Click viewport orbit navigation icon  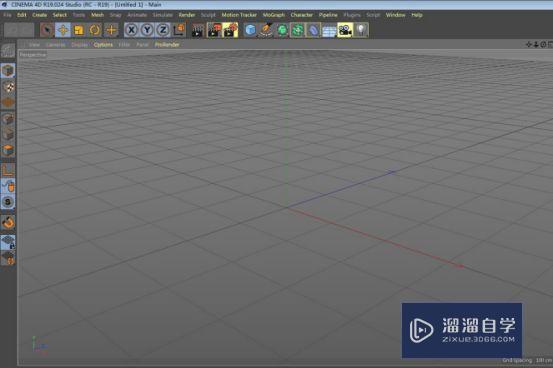point(543,44)
